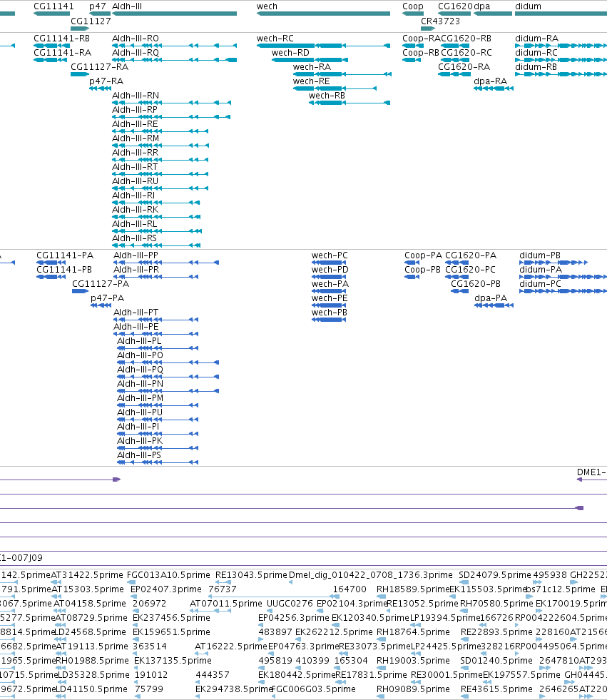Choose the CG1620 gene feature
This screenshot has height=700, width=607.
tap(454, 14)
